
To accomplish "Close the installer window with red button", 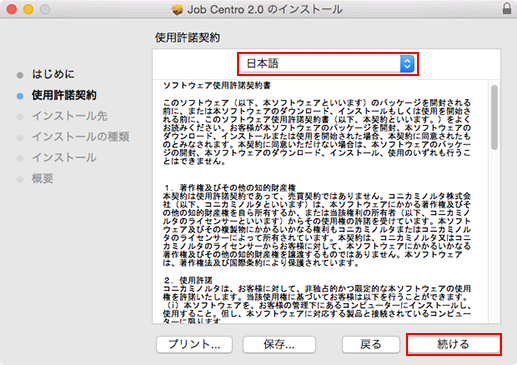I will (x=12, y=9).
